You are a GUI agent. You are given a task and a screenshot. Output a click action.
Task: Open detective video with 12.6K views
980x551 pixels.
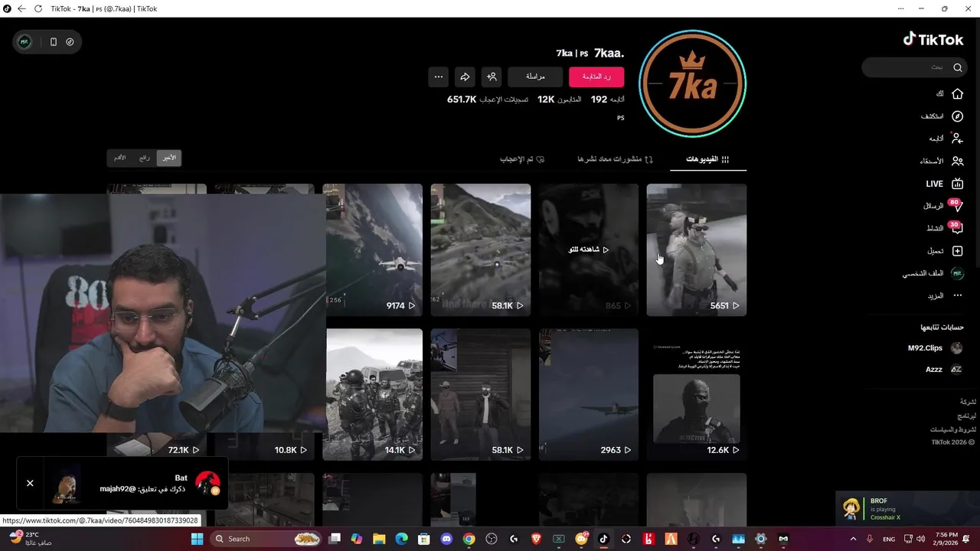(x=697, y=395)
